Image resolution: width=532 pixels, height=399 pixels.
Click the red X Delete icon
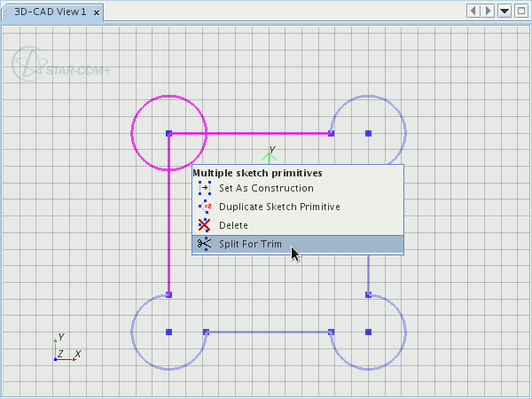205,225
